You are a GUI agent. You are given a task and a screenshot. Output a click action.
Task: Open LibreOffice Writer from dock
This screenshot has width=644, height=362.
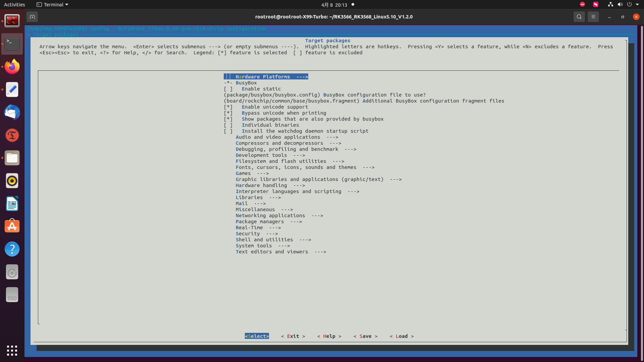(x=12, y=203)
